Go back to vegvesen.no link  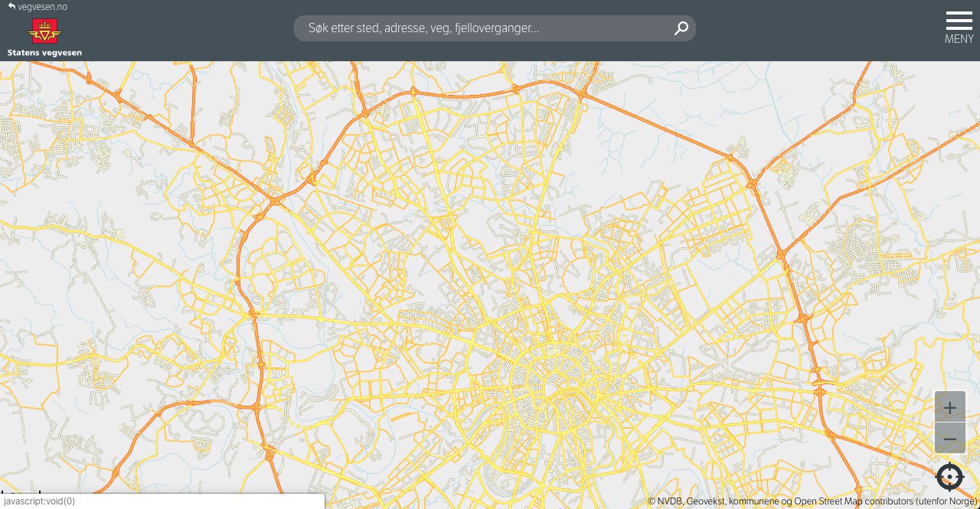coord(38,6)
